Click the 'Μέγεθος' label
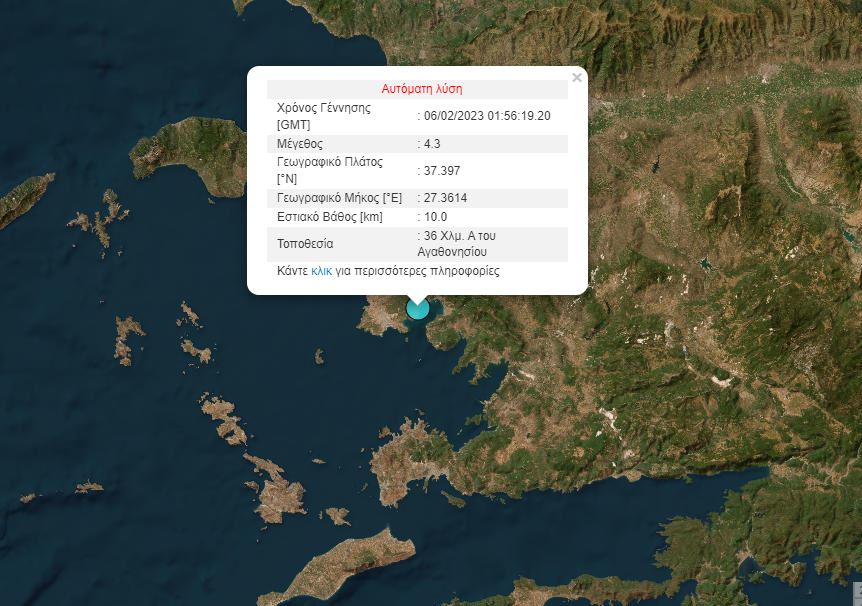862x606 pixels. (x=300, y=144)
